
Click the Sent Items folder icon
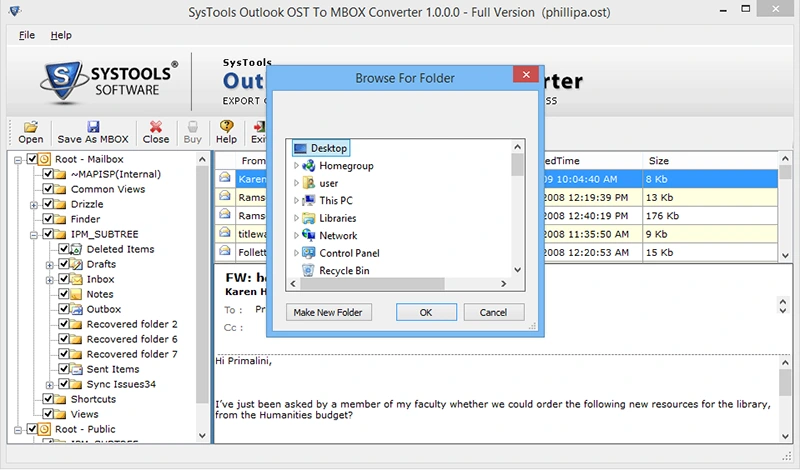coord(76,369)
